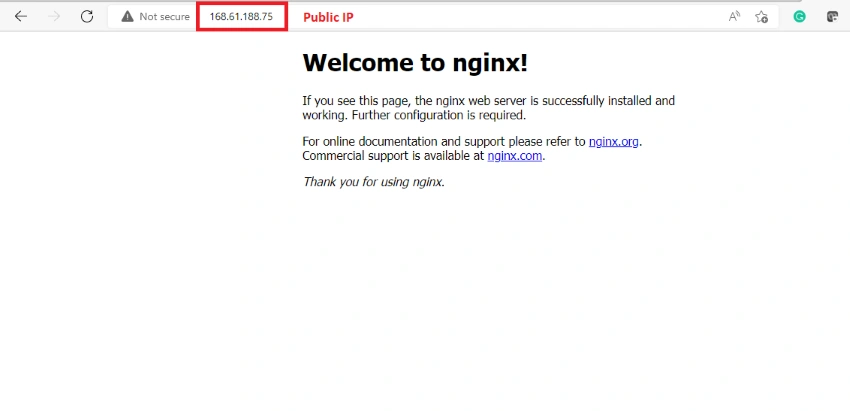Screen dimensions: 850x411
Task: Go back using the browser back arrow
Action: coord(21,16)
